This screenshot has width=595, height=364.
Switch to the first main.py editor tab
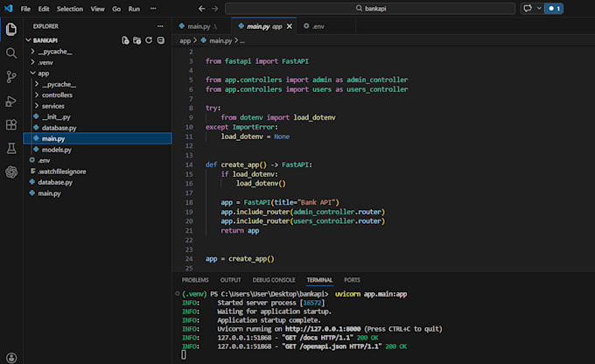click(x=202, y=26)
